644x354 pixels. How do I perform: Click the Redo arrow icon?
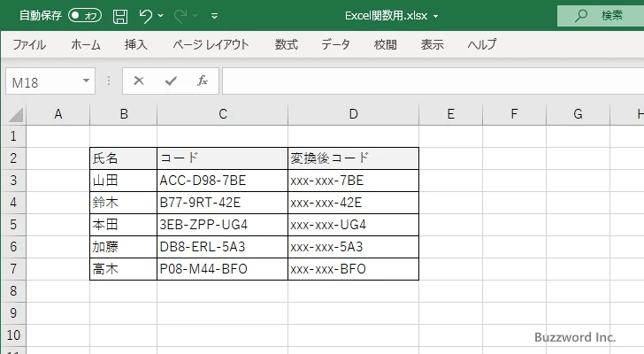(x=180, y=16)
